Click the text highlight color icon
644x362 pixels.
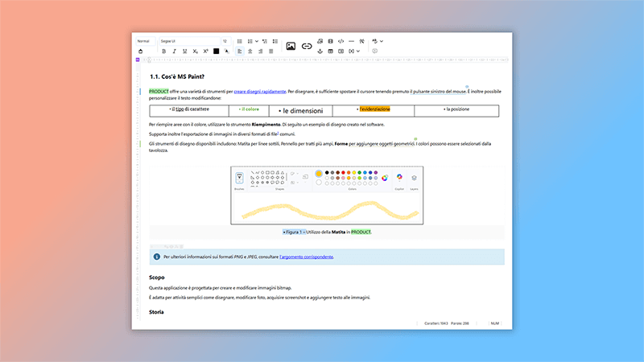(x=227, y=51)
